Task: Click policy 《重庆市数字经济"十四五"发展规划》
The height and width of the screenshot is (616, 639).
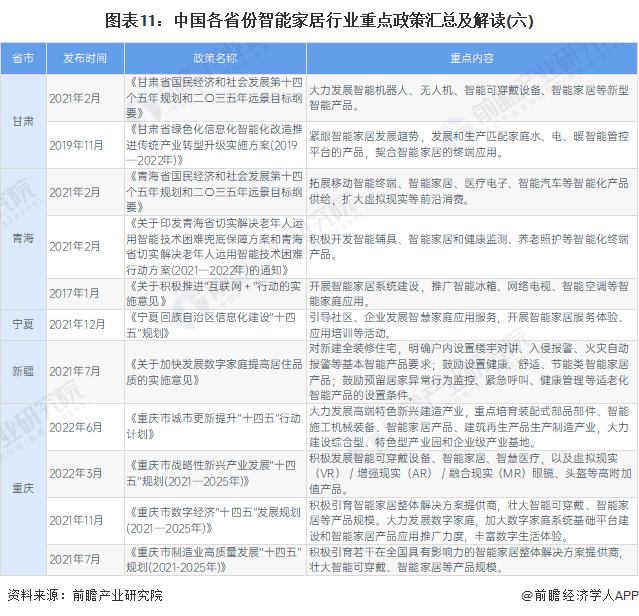Action: (x=214, y=520)
